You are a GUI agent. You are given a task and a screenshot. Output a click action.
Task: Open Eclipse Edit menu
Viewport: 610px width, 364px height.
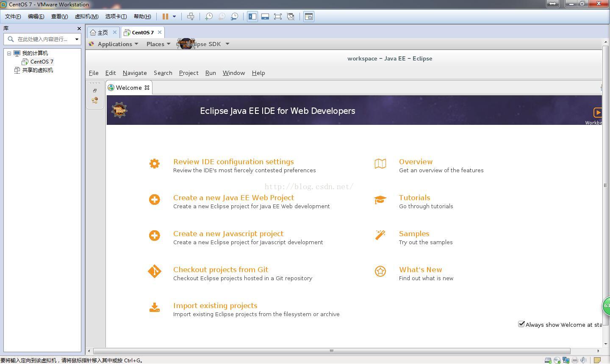111,73
